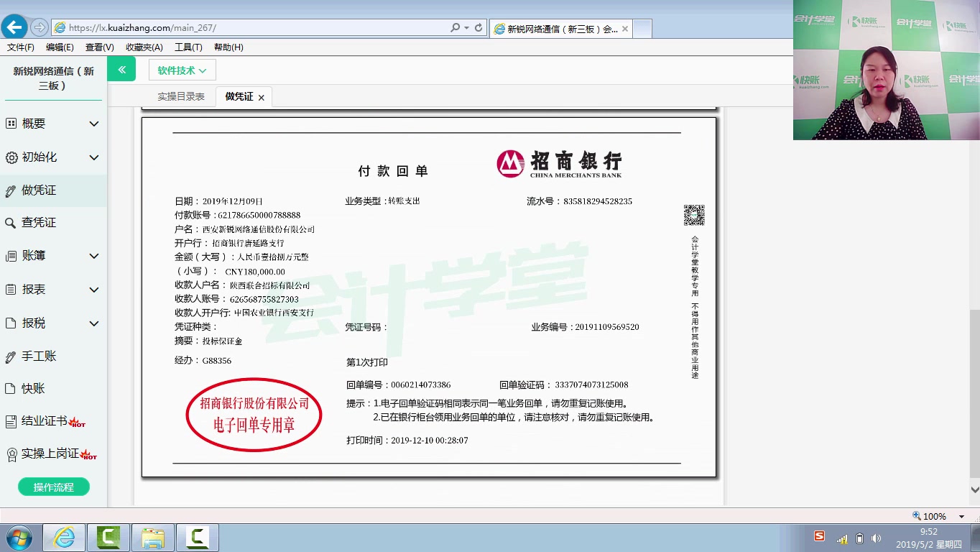Open the 文件(F) menu
Viewport: 980px width, 552px height.
(x=19, y=47)
